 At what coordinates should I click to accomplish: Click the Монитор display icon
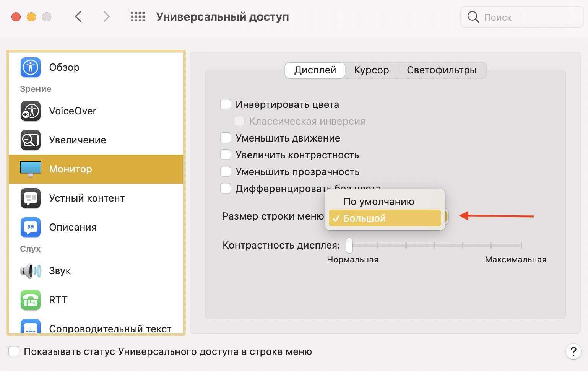tap(31, 169)
